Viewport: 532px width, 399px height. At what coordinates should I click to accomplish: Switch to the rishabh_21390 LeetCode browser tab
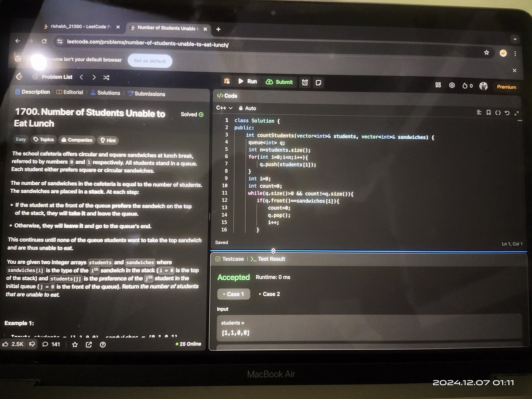(x=82, y=27)
